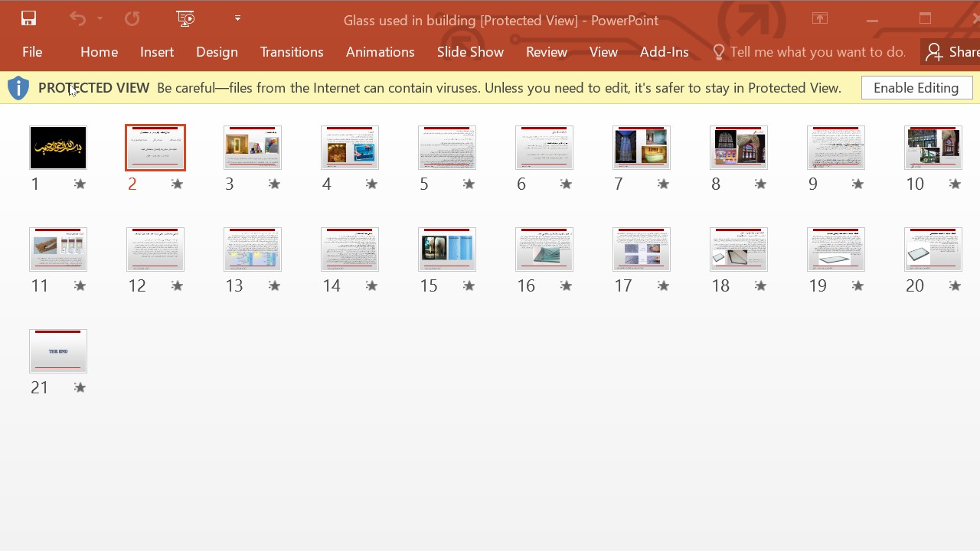Click the Share button
This screenshot has width=980, height=551.
[952, 52]
